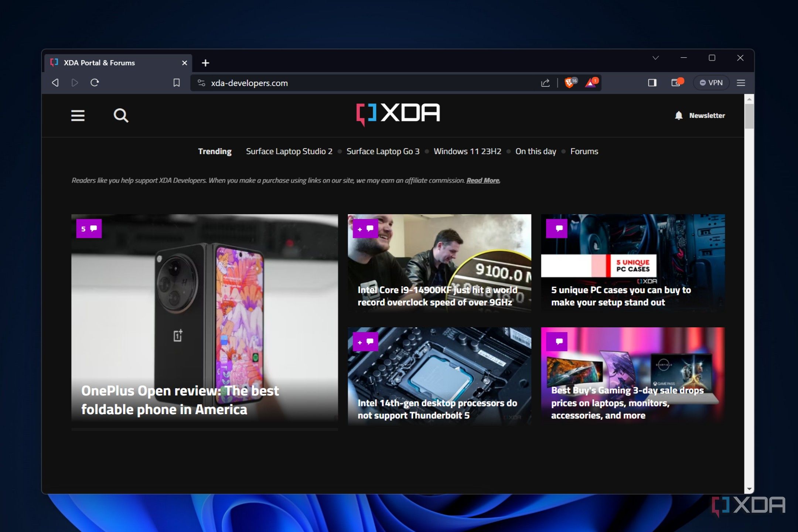Click the Newsletter bell icon
Image resolution: width=798 pixels, height=532 pixels.
678,115
